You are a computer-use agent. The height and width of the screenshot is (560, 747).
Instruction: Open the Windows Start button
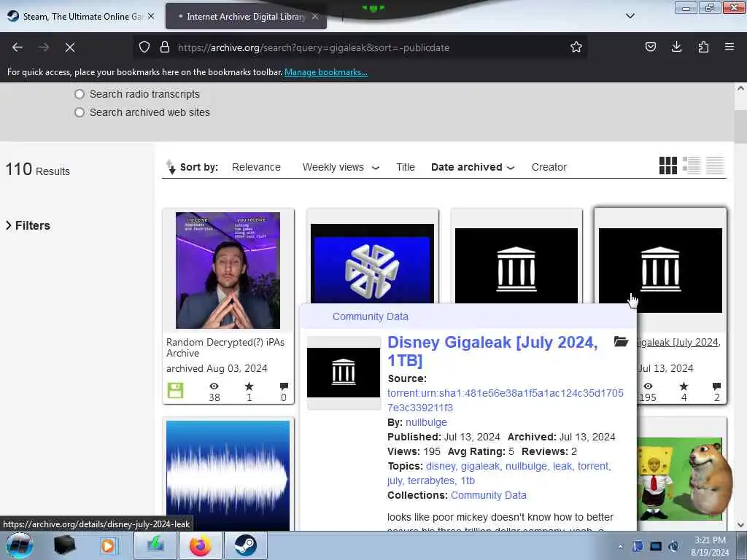[19, 545]
